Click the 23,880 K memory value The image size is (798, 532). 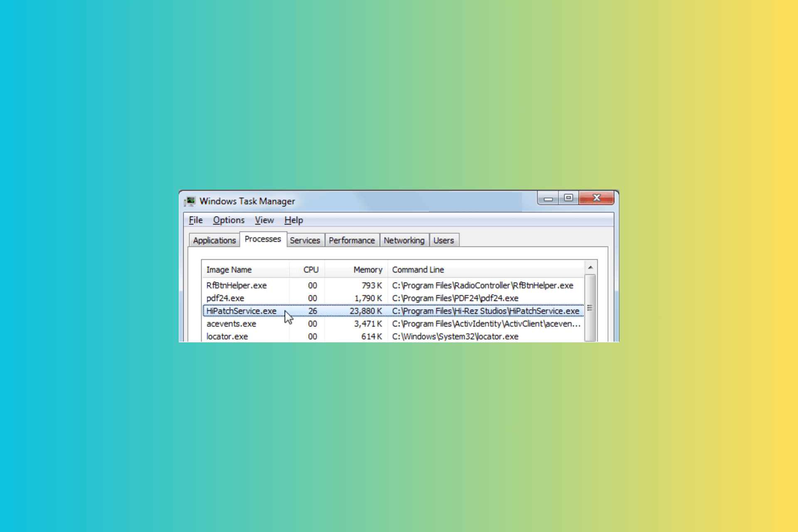point(366,311)
